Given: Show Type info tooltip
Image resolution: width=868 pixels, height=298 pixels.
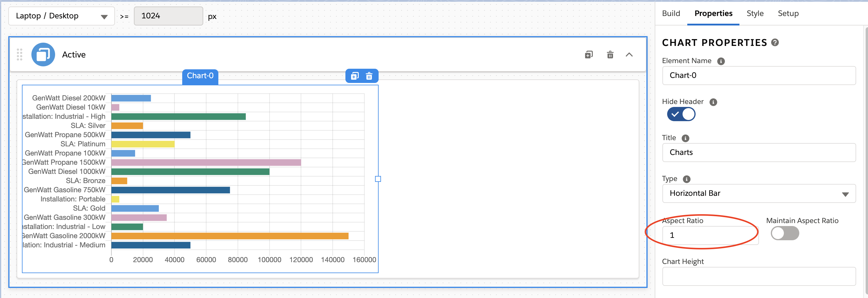Looking at the screenshot, I should [687, 179].
